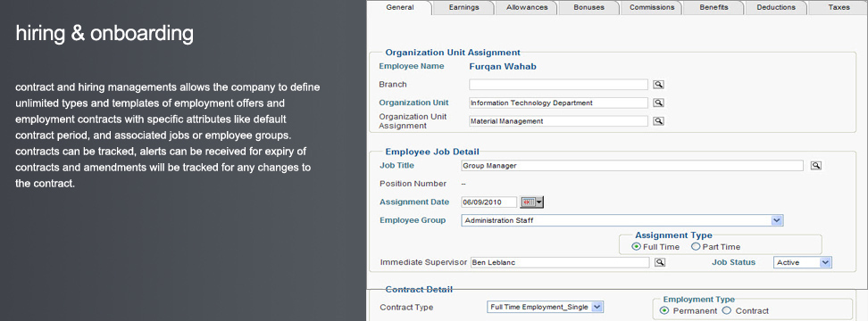Click the Assignment Date text field
Screen dimensions: 868x321
tap(489, 202)
